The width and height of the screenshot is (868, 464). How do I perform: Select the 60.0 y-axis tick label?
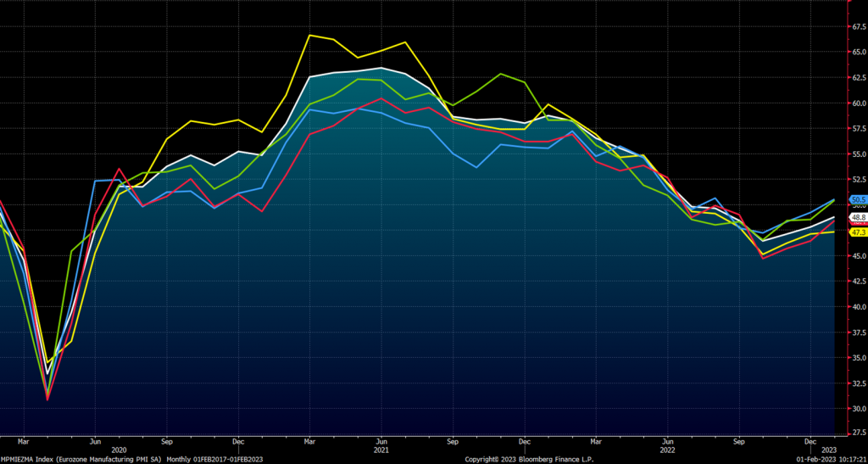pyautogui.click(x=857, y=103)
